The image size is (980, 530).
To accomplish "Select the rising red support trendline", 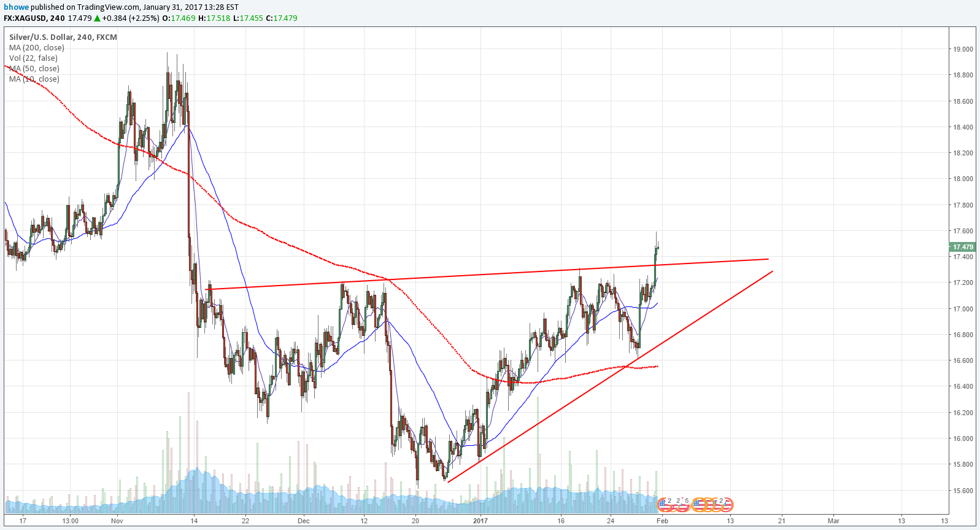I will [x=610, y=376].
